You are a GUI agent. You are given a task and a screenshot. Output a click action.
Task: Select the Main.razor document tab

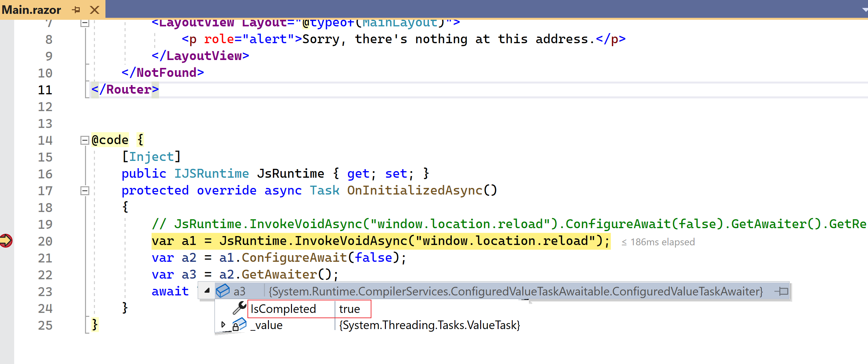click(x=32, y=10)
